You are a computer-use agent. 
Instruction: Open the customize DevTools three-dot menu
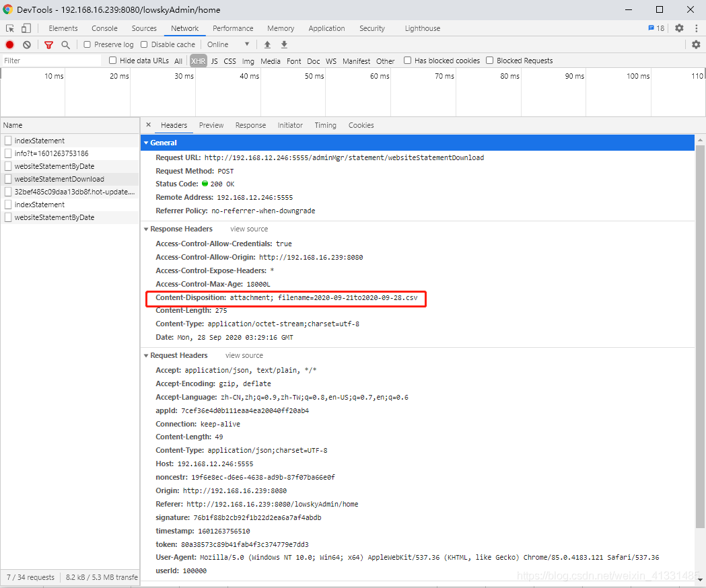pos(697,28)
